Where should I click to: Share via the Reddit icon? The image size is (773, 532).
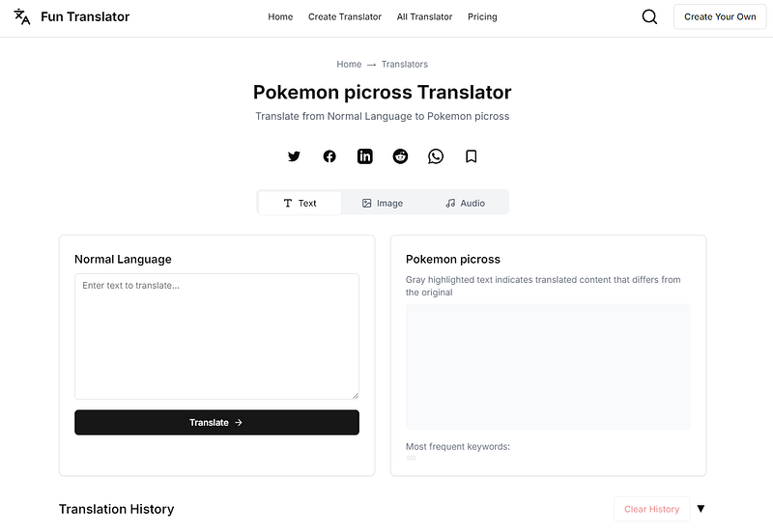coord(400,156)
